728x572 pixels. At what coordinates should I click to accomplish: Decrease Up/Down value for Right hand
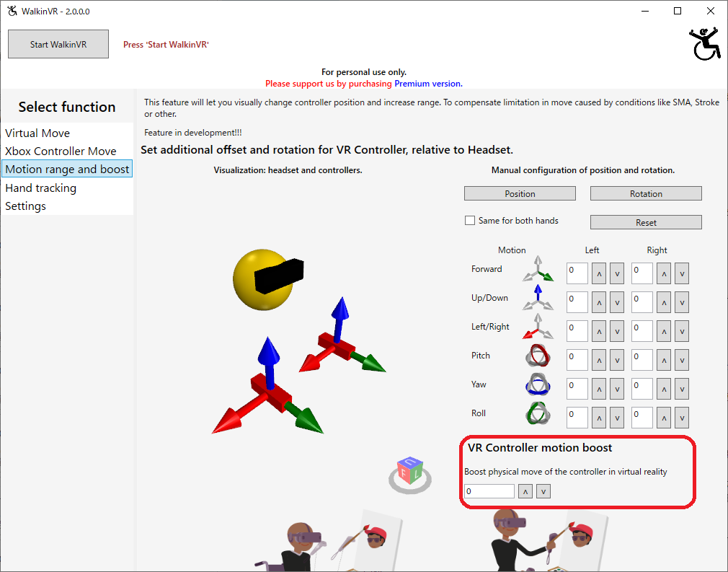pyautogui.click(x=682, y=302)
